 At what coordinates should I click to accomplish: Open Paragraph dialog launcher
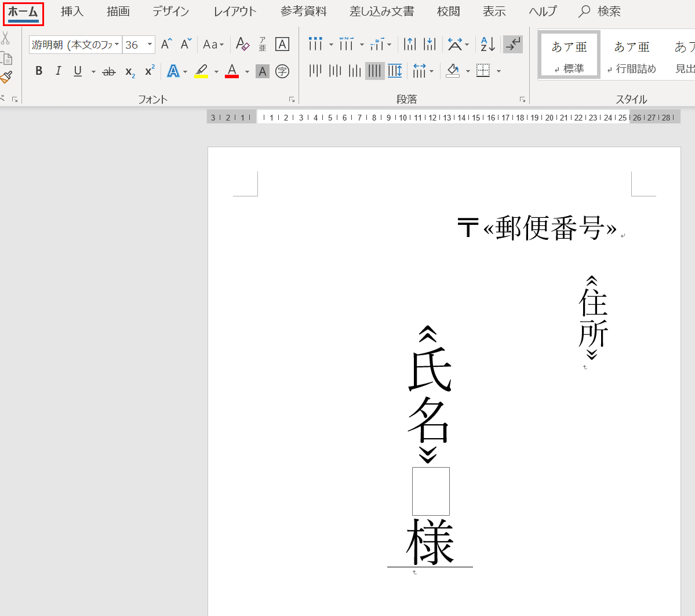click(x=523, y=100)
